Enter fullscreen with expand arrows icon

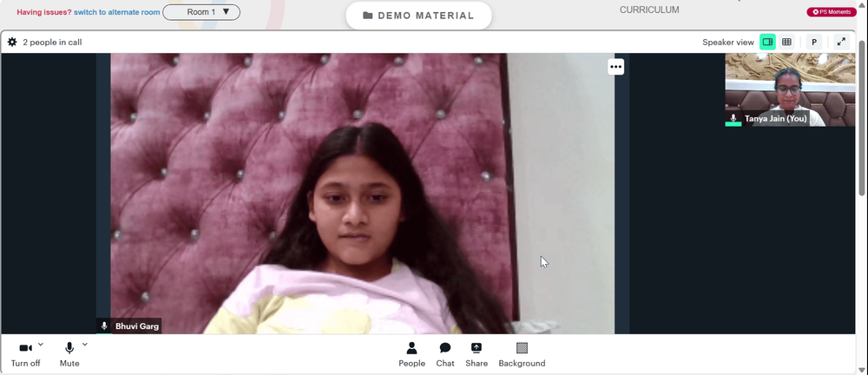point(841,42)
